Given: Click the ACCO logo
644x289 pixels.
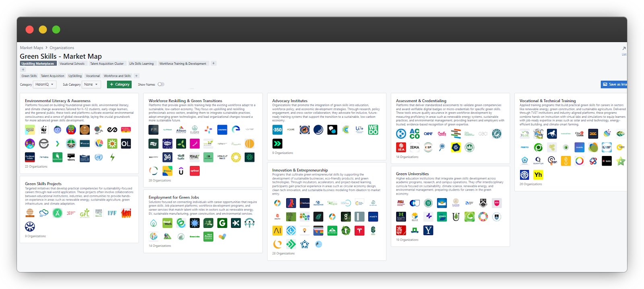Looking at the screenshot, I should (x=415, y=133).
